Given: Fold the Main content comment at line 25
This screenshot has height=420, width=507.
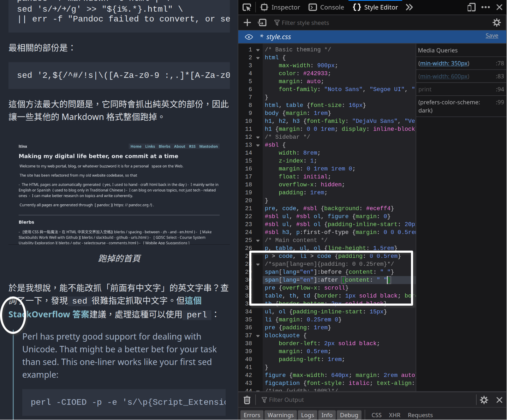Looking at the screenshot, I should [258, 240].
